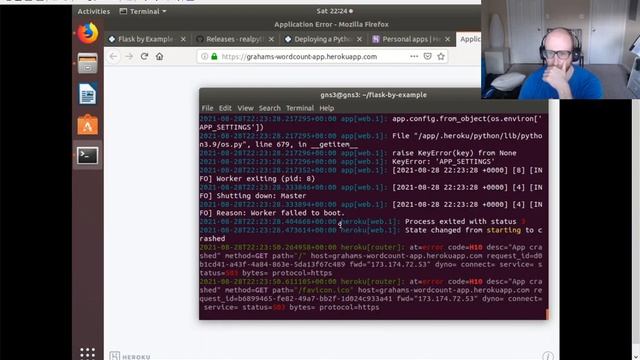Reload the current Firefox page
Viewport: 640px width, 360px height.
[x=144, y=56]
